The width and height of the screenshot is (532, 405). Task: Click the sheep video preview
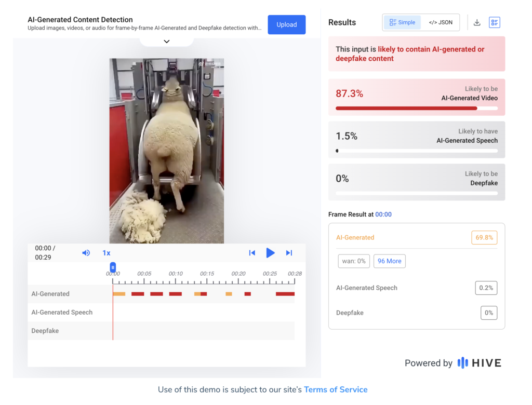166,151
